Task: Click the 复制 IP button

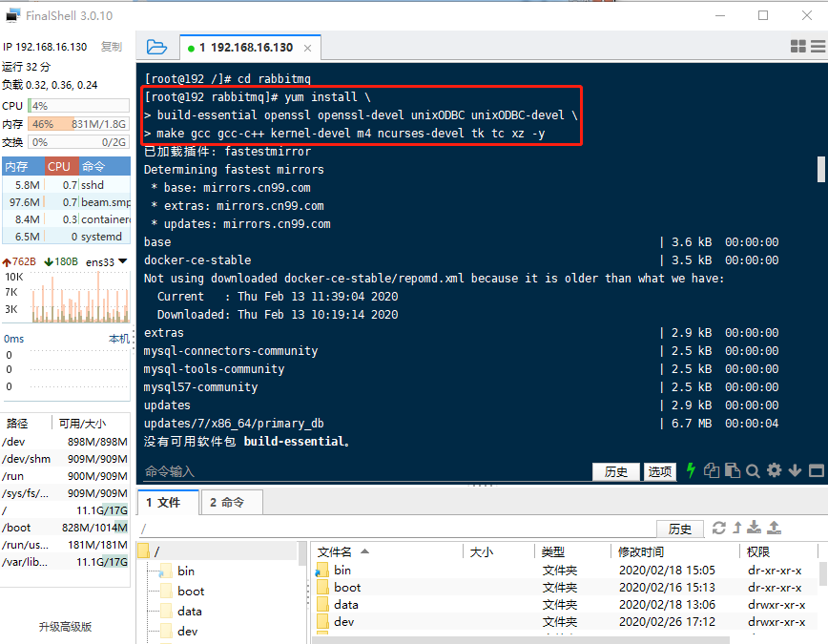Action: click(112, 47)
